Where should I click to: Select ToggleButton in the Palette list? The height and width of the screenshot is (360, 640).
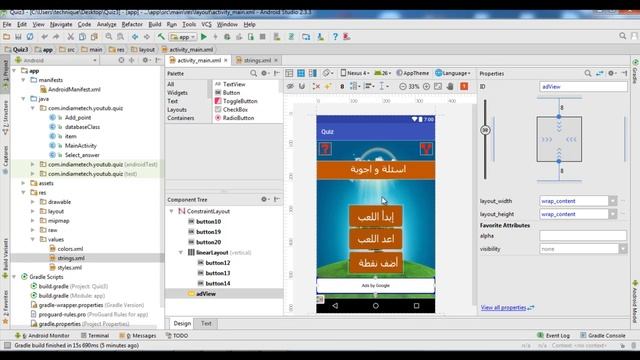click(x=240, y=101)
